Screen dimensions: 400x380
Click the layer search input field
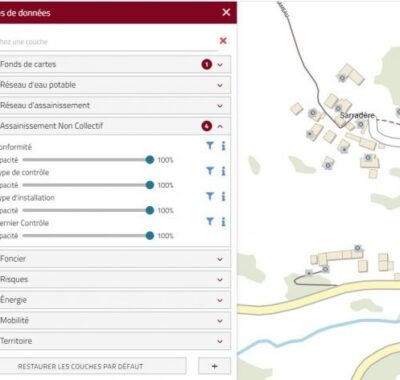108,42
